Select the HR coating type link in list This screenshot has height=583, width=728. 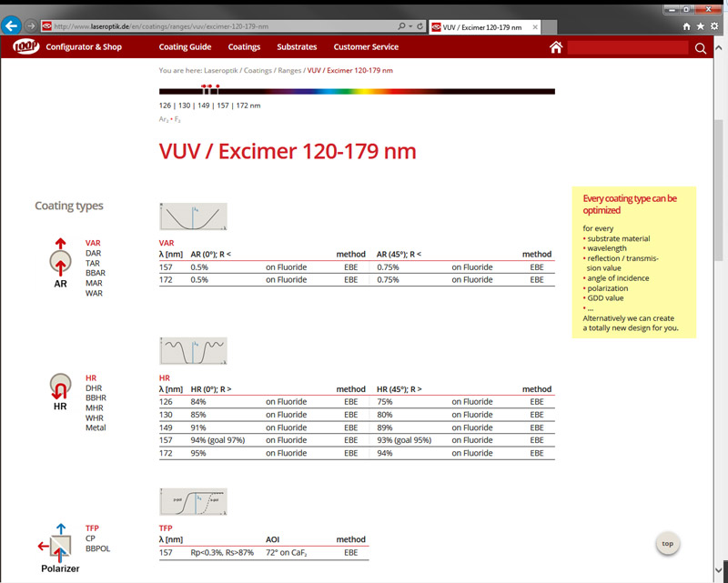tap(91, 377)
